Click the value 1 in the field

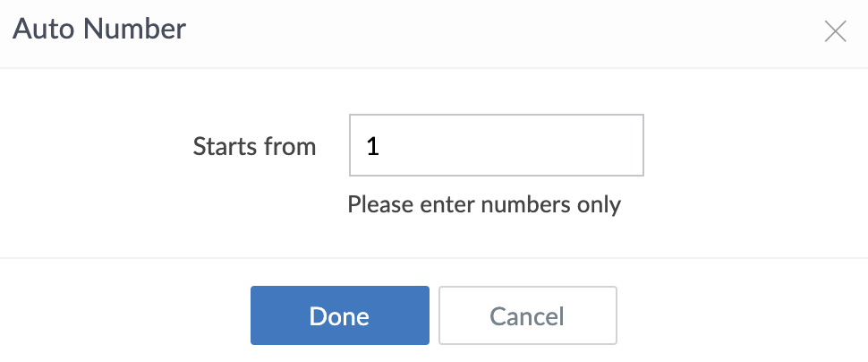click(373, 146)
